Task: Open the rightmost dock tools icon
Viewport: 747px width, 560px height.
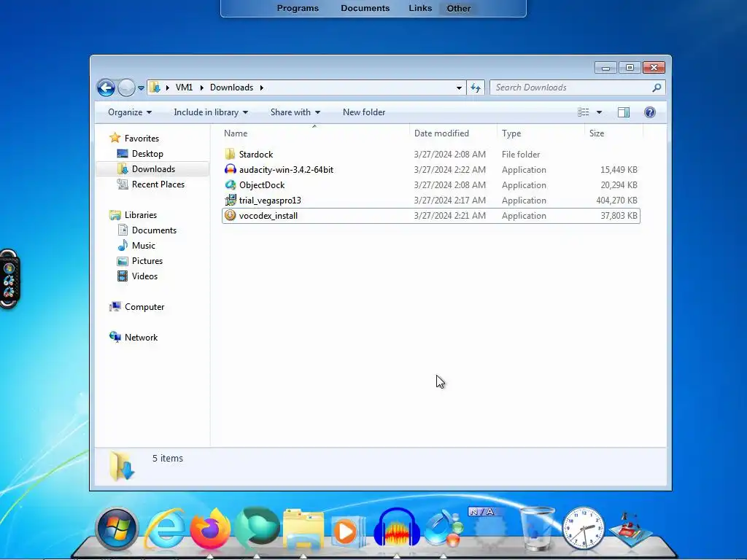Action: click(630, 529)
